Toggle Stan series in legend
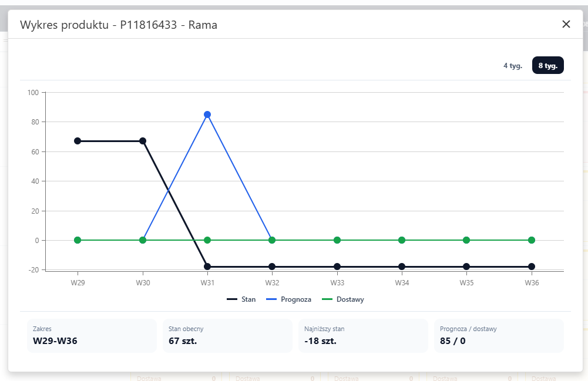Viewport: 588px width, 381px height. 241,299
